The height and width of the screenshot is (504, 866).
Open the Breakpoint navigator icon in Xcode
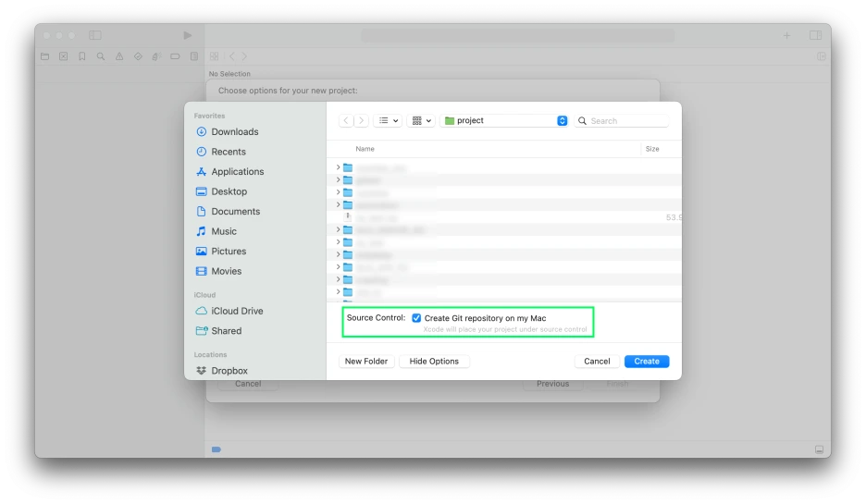[175, 56]
